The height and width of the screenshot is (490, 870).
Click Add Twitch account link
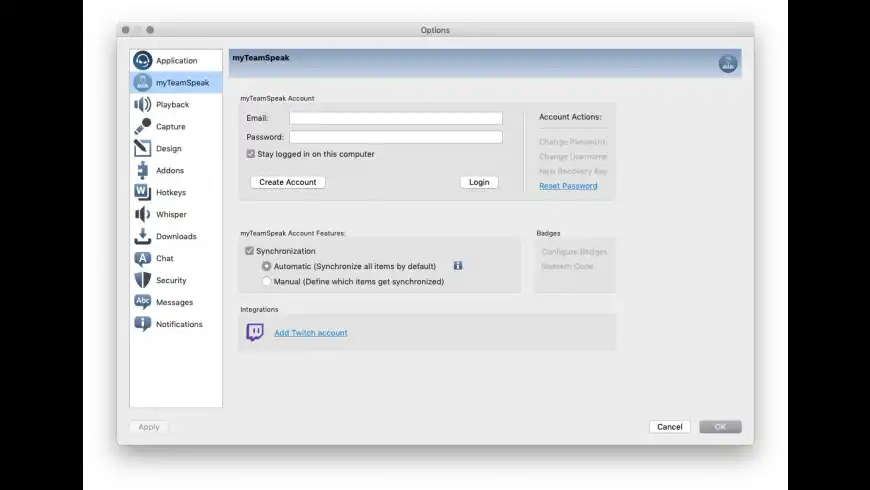coord(311,333)
